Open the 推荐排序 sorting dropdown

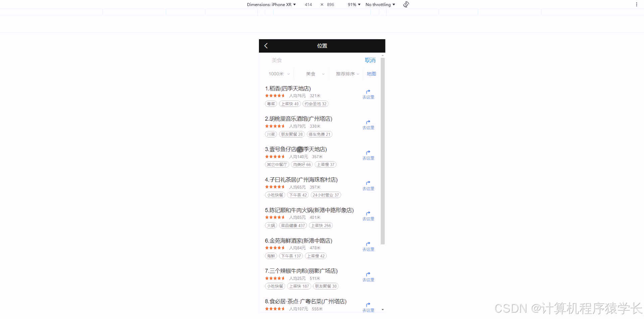click(347, 74)
